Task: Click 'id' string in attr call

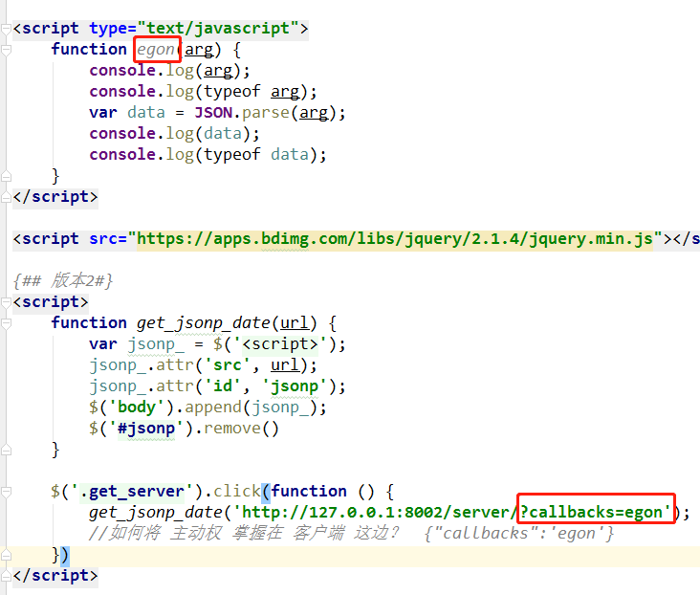Action: coord(222,386)
